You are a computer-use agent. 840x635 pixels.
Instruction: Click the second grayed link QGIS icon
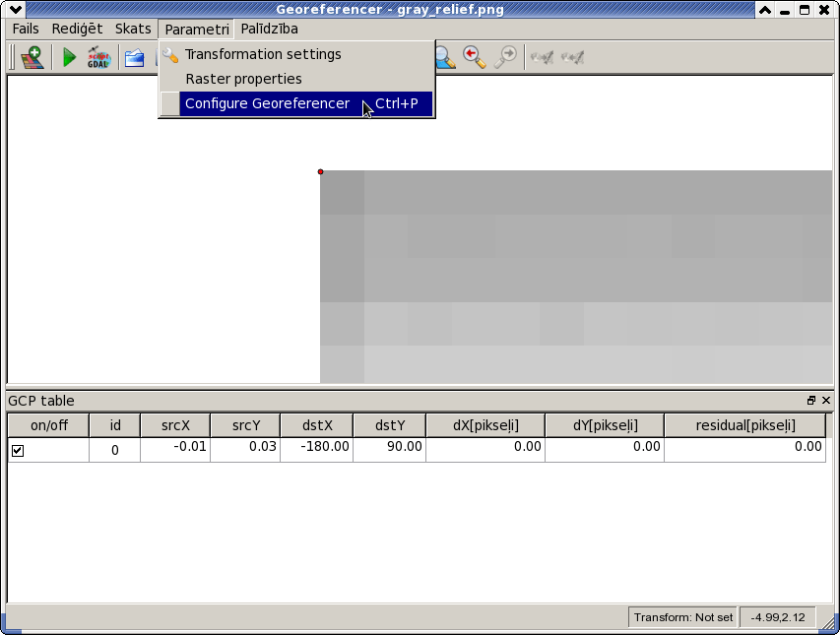click(x=572, y=57)
